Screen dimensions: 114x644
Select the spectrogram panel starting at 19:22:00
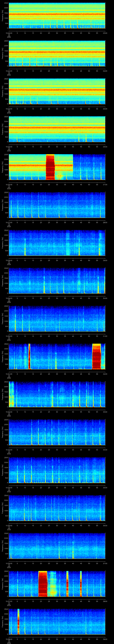57,16
